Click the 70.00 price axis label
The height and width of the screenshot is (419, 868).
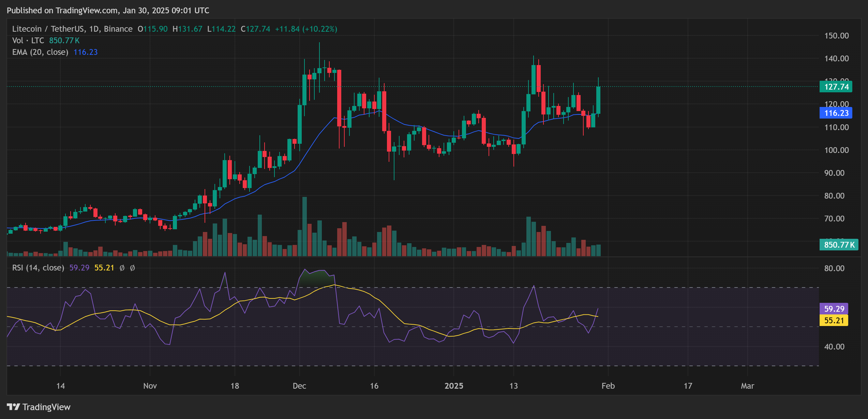pos(834,219)
